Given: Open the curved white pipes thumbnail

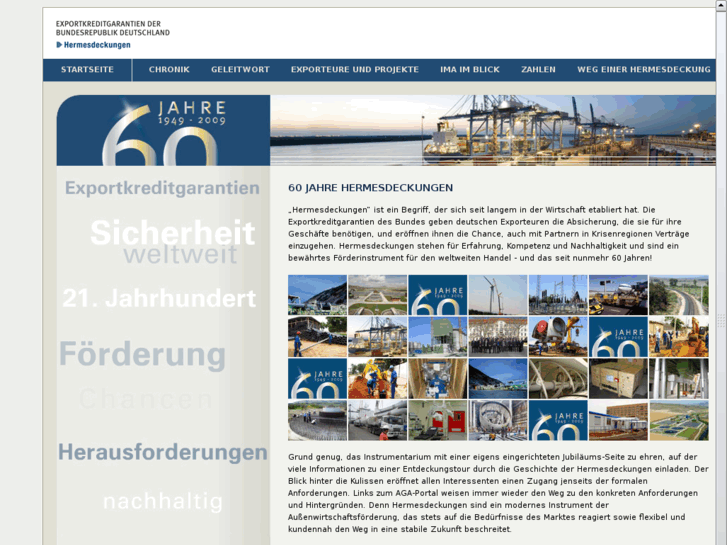Looking at the screenshot, I should (x=558, y=378).
